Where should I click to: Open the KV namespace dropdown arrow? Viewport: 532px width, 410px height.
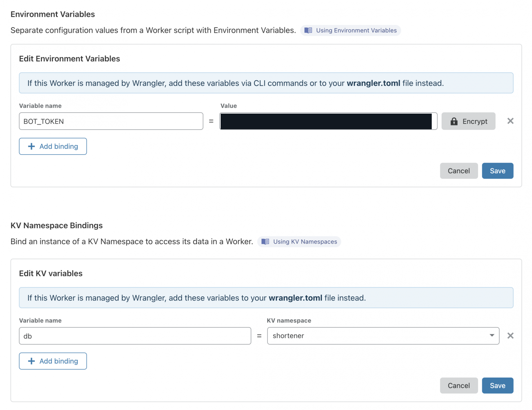pyautogui.click(x=492, y=335)
